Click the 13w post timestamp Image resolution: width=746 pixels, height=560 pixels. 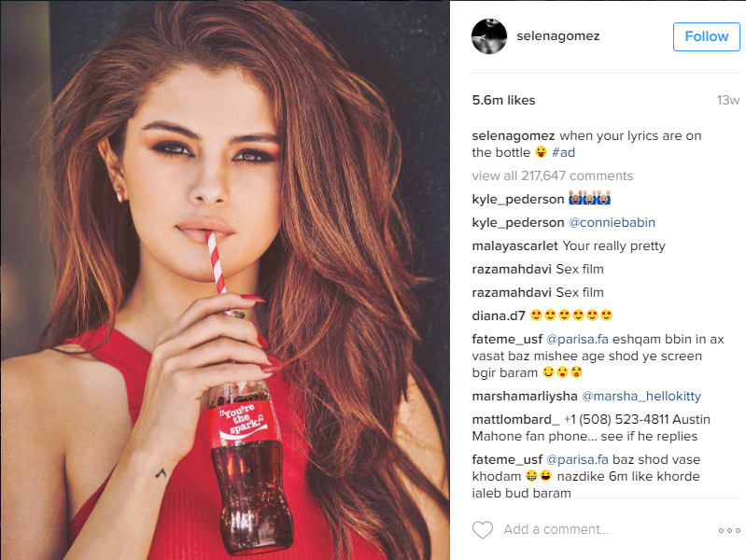point(728,100)
